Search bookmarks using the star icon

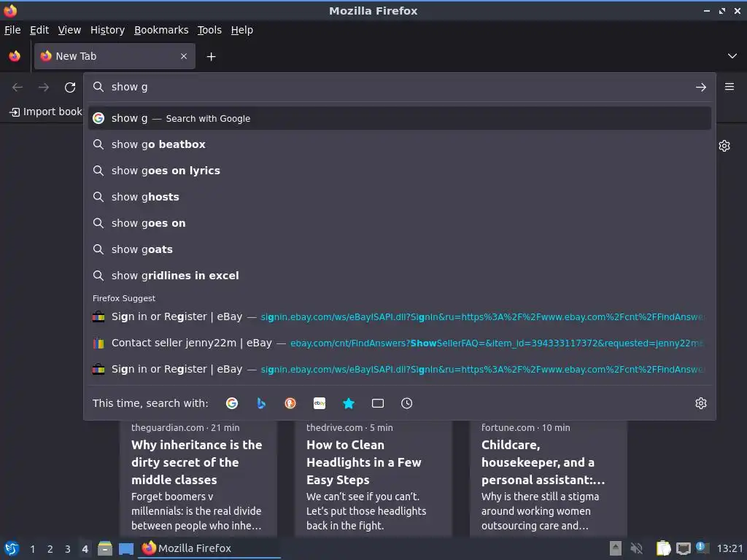(349, 403)
